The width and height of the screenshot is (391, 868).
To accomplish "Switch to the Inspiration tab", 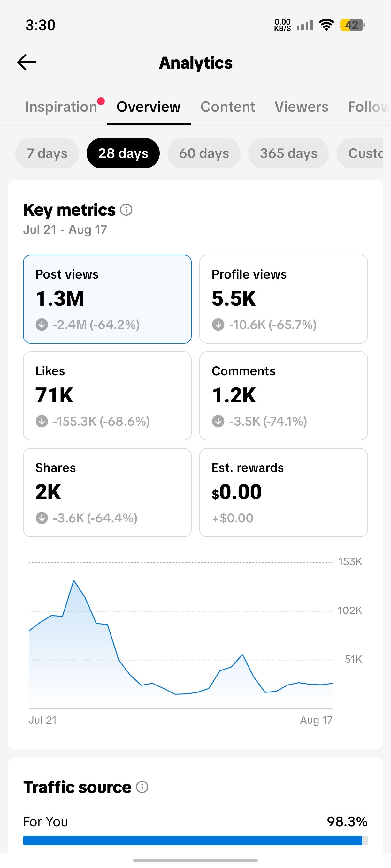I will [61, 107].
